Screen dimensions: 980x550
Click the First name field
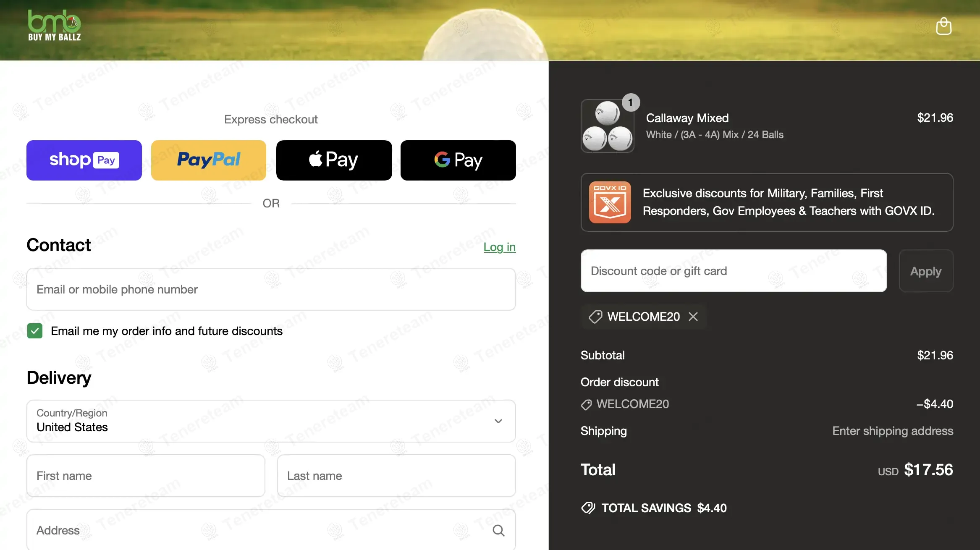[146, 476]
